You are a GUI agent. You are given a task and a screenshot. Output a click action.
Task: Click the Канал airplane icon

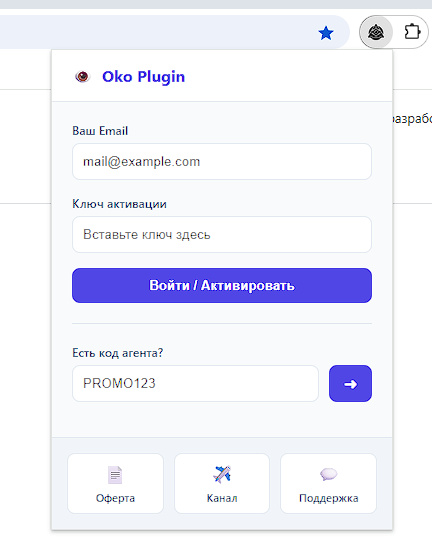[x=222, y=474]
